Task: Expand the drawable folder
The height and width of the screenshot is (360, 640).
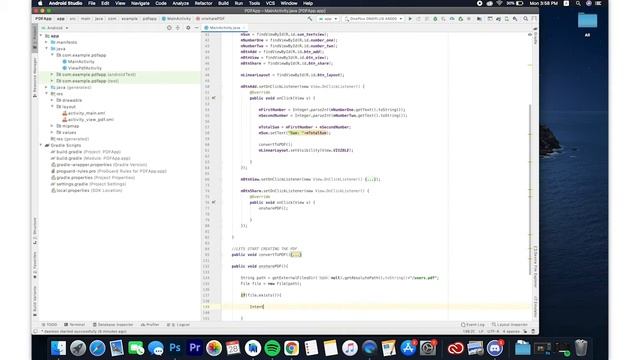Action: pos(52,100)
